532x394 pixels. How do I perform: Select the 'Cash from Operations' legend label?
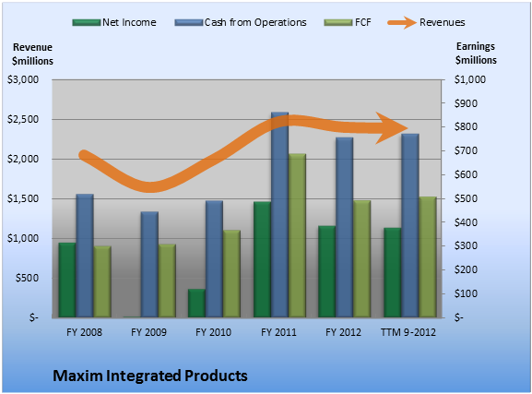coord(255,22)
